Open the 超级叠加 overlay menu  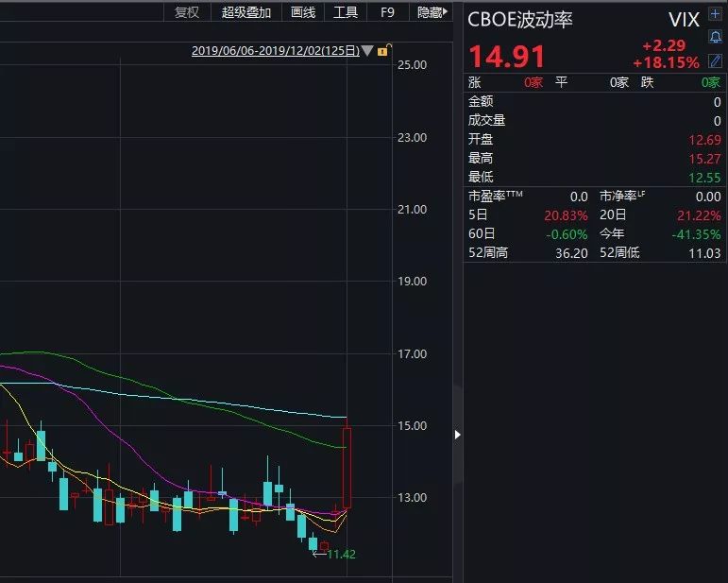coord(246,12)
